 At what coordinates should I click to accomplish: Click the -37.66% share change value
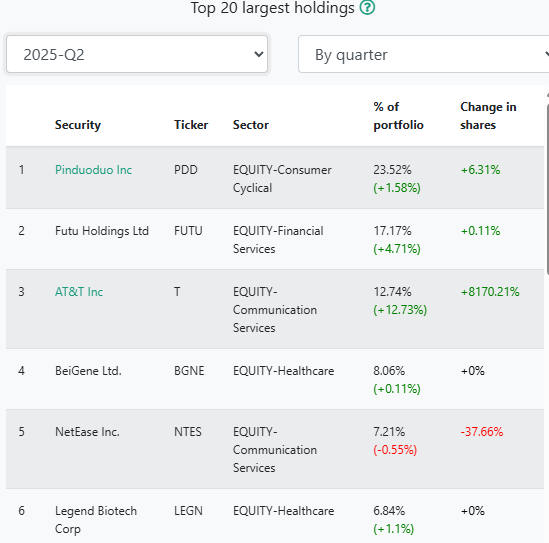click(x=482, y=432)
